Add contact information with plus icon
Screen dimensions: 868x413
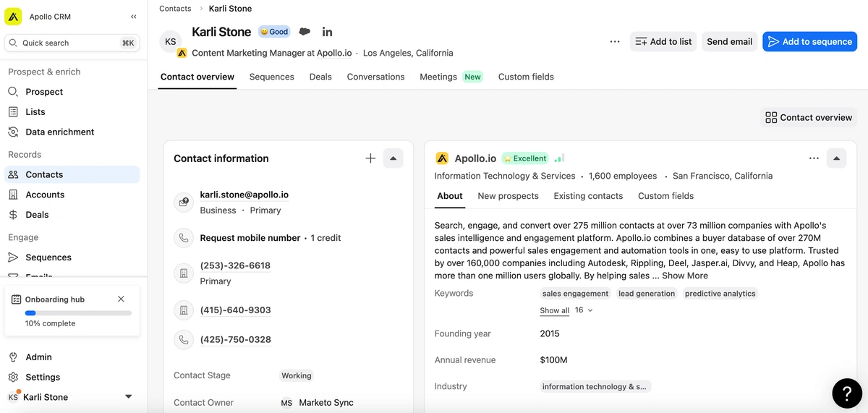click(x=370, y=158)
